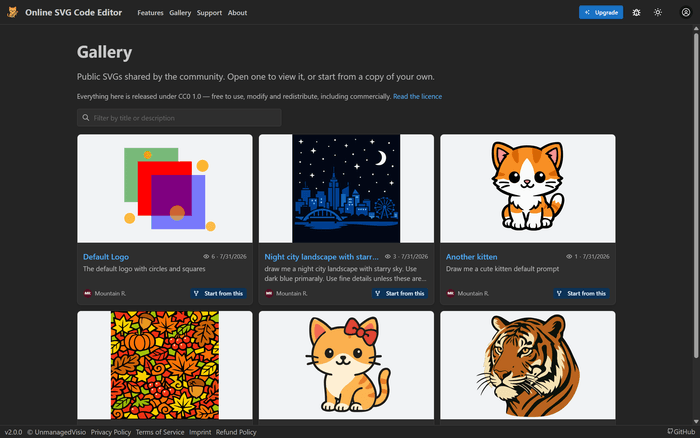Viewport: 700px width, 438px height.
Task: Click Mountain R. avatar on Night city card
Action: [x=269, y=293]
